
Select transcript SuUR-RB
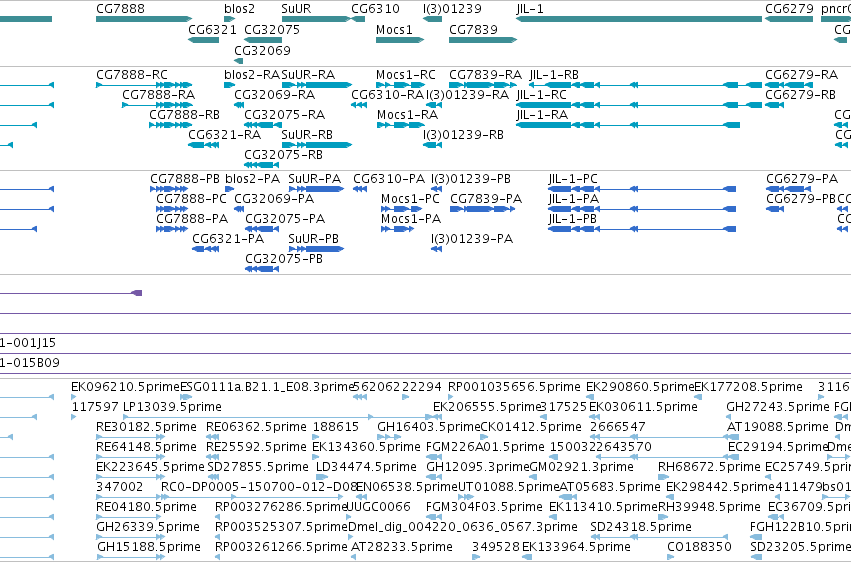(x=316, y=145)
